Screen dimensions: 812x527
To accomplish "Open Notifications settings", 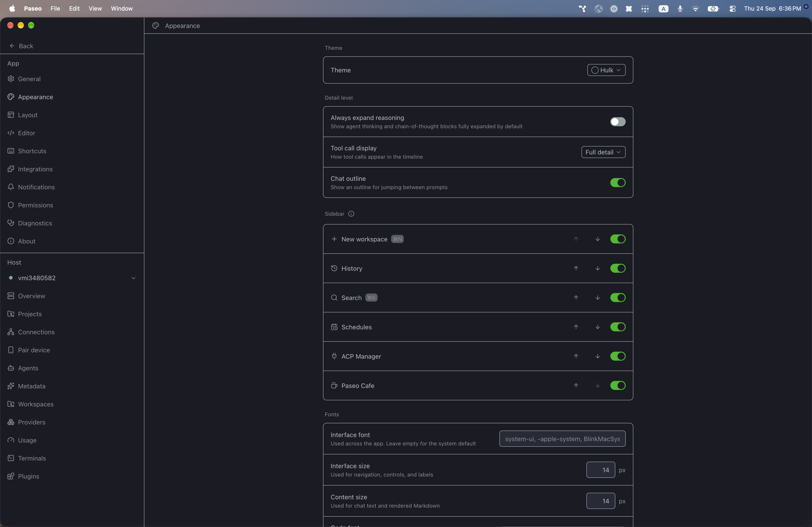I will (x=31, y=187).
